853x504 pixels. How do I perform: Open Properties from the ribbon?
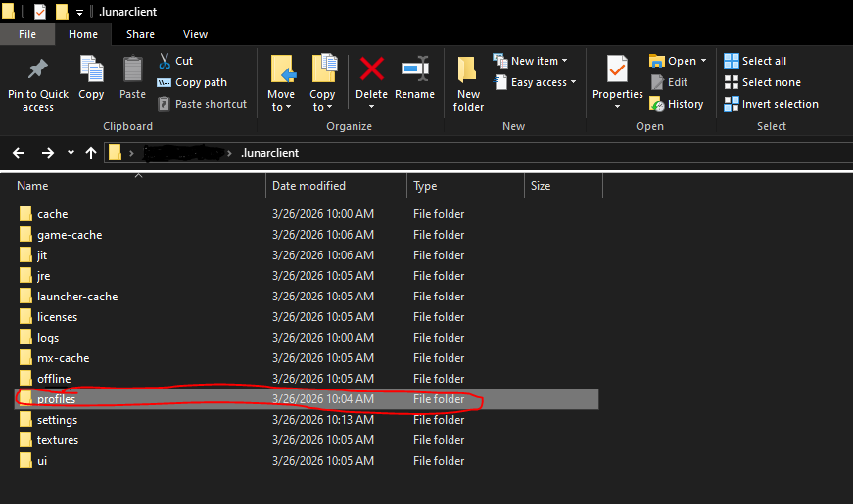pos(617,70)
